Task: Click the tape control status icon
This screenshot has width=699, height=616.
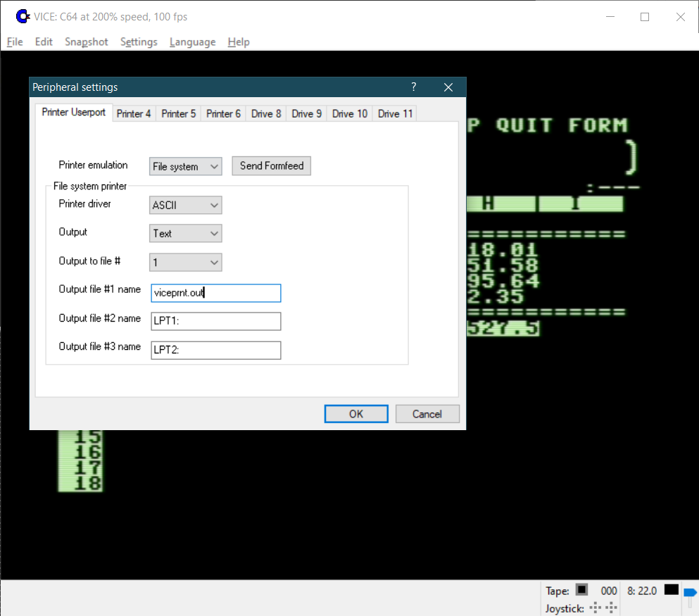Action: [581, 590]
